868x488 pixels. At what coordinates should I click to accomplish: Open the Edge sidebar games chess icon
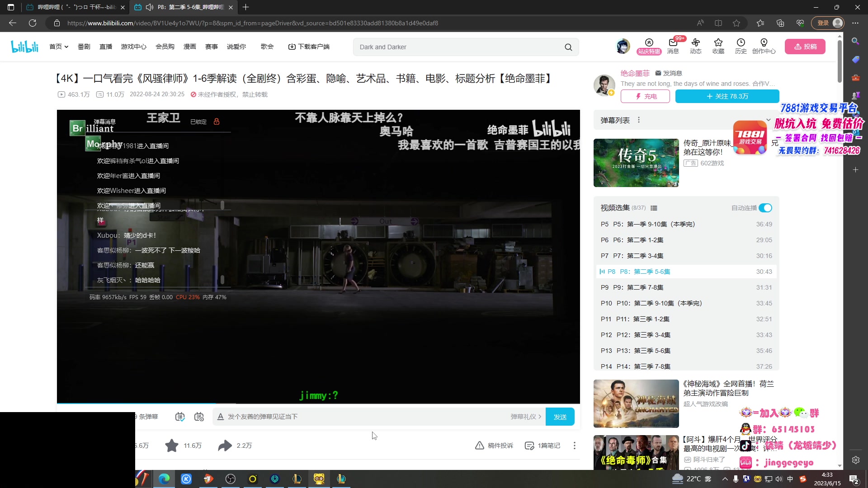pyautogui.click(x=855, y=96)
